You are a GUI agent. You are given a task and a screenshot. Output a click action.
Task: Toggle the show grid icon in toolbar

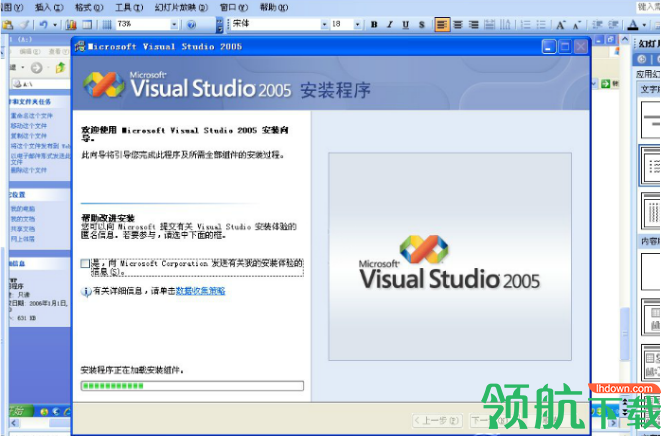coord(107,25)
